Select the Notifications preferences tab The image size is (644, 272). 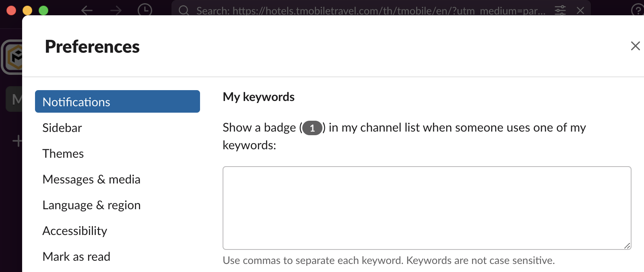click(x=118, y=101)
